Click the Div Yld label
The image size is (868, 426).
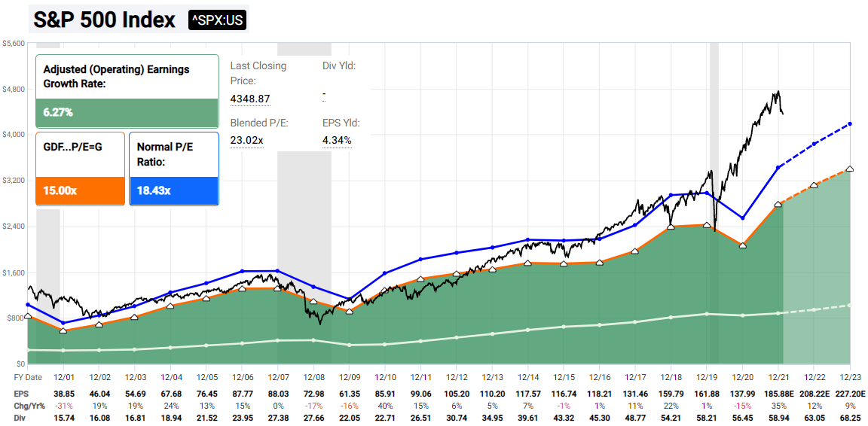[x=339, y=65]
